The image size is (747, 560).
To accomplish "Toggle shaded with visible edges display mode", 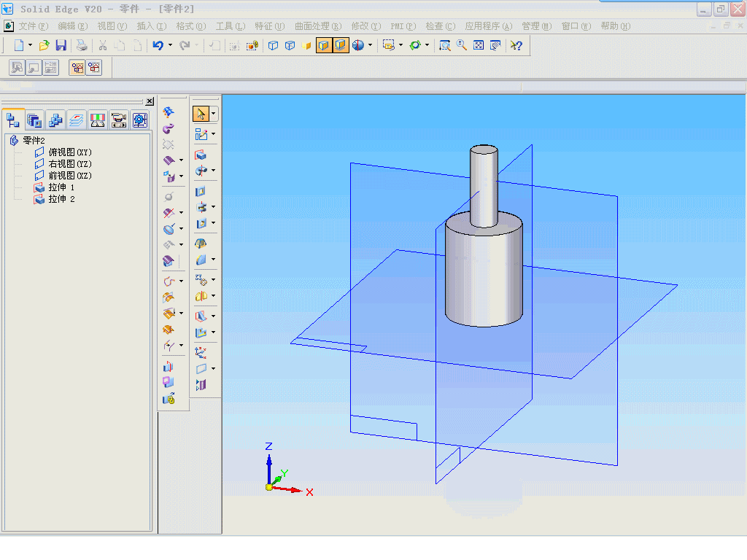I will [323, 45].
